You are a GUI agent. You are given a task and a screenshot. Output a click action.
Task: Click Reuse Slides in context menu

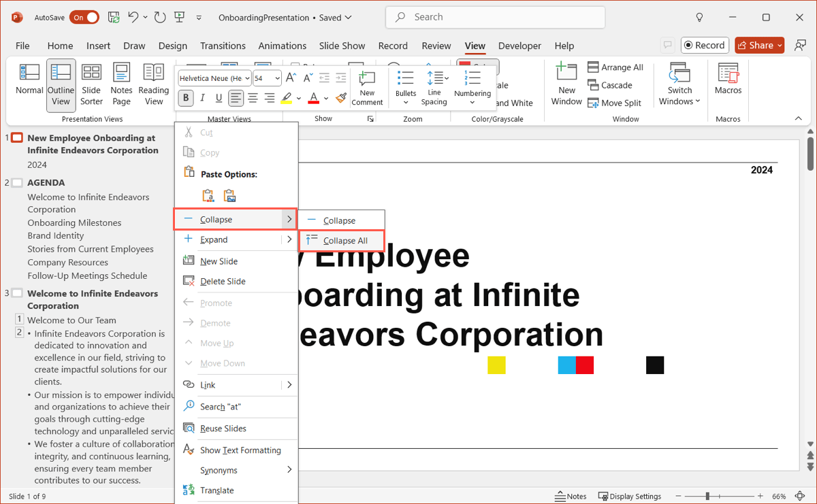point(236,429)
